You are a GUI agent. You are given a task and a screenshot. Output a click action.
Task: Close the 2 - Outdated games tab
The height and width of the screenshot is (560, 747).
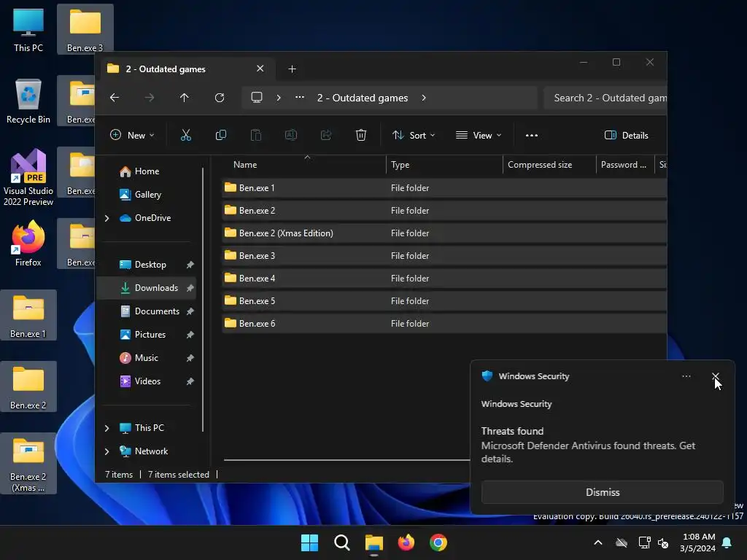(260, 69)
